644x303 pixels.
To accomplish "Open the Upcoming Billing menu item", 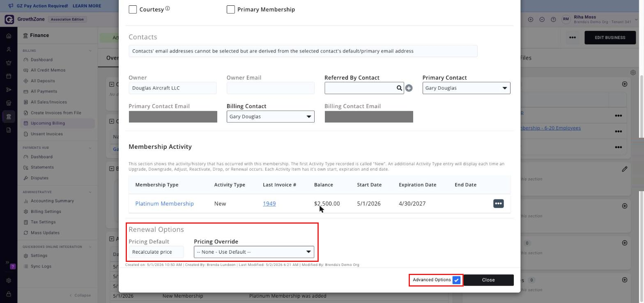I will pos(57,123).
